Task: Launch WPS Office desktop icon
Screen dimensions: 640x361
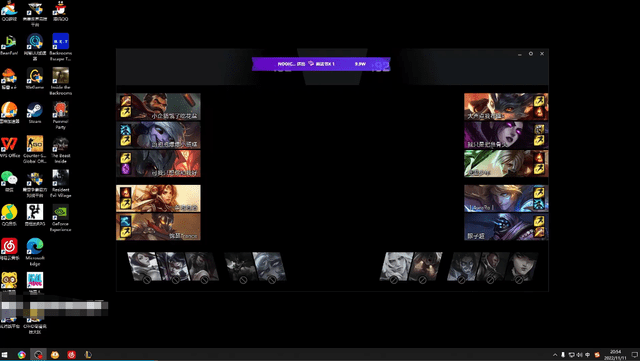Action: tap(9, 147)
